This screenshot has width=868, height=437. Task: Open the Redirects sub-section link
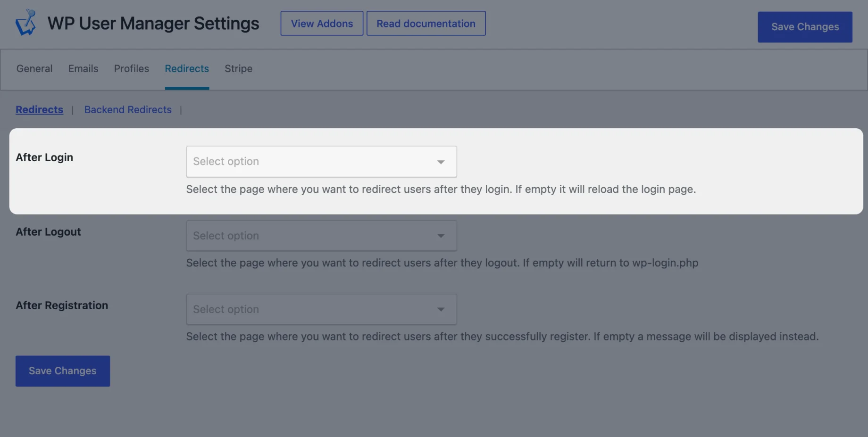[x=39, y=109]
